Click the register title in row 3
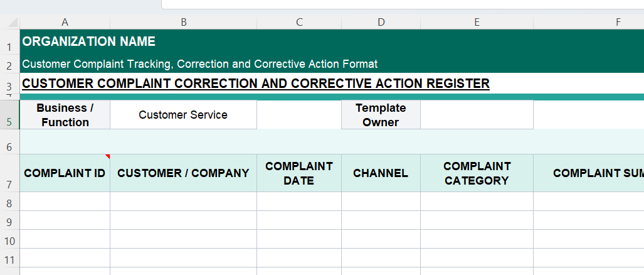Screen dimensions: 644x275 tap(256, 84)
